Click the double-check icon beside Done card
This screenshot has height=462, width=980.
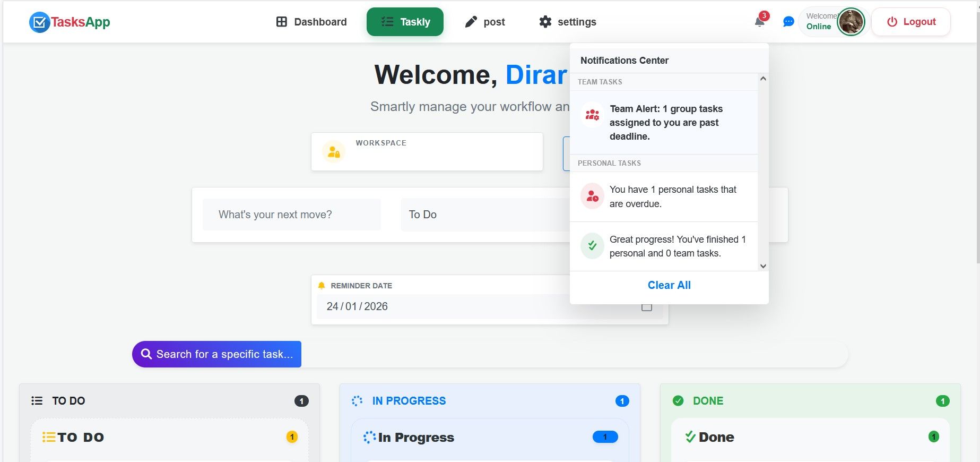point(690,437)
